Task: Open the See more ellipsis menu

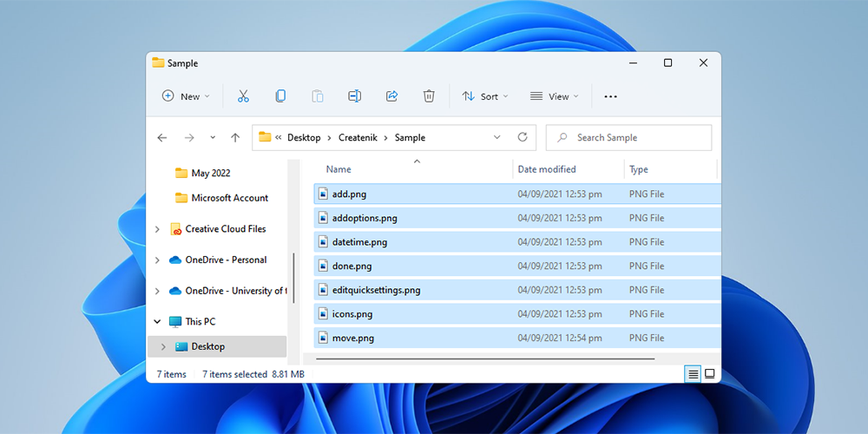Action: tap(610, 96)
